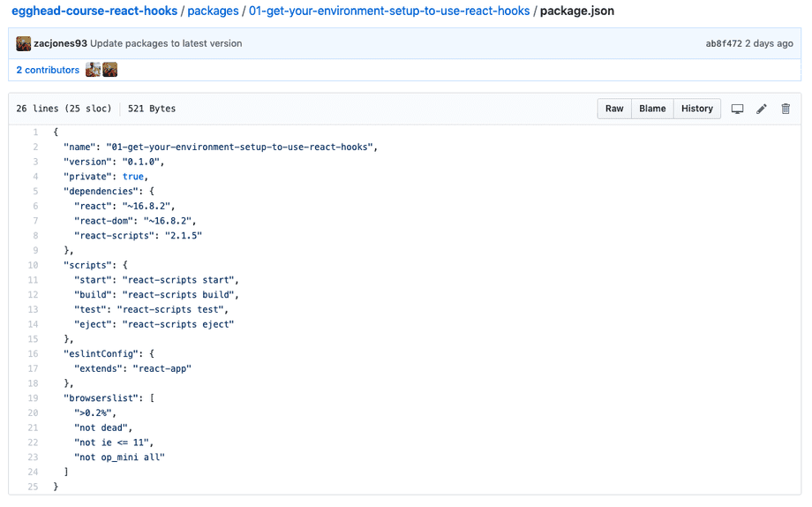Click first contributor avatar thumbnail
The height and width of the screenshot is (507, 812).
(x=94, y=70)
